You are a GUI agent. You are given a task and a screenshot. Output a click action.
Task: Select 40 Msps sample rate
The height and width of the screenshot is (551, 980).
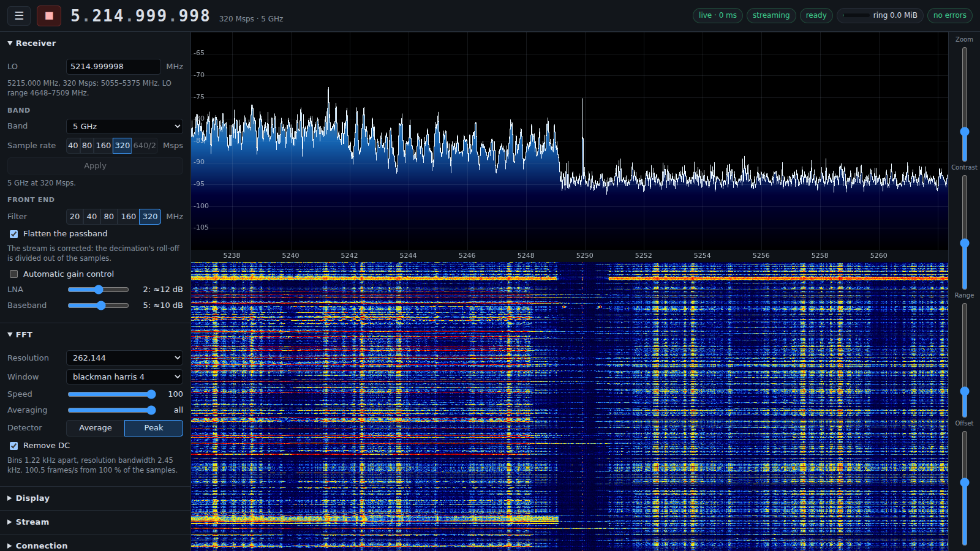[x=73, y=146]
